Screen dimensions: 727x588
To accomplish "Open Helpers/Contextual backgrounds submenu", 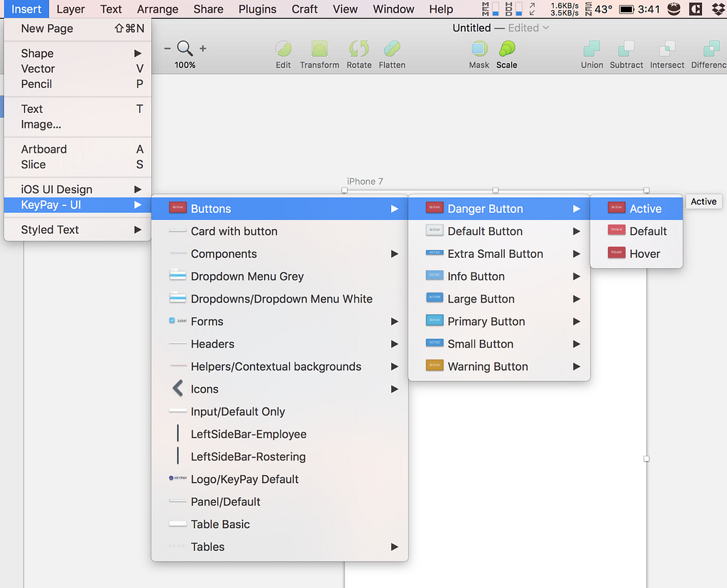I will pyautogui.click(x=280, y=366).
